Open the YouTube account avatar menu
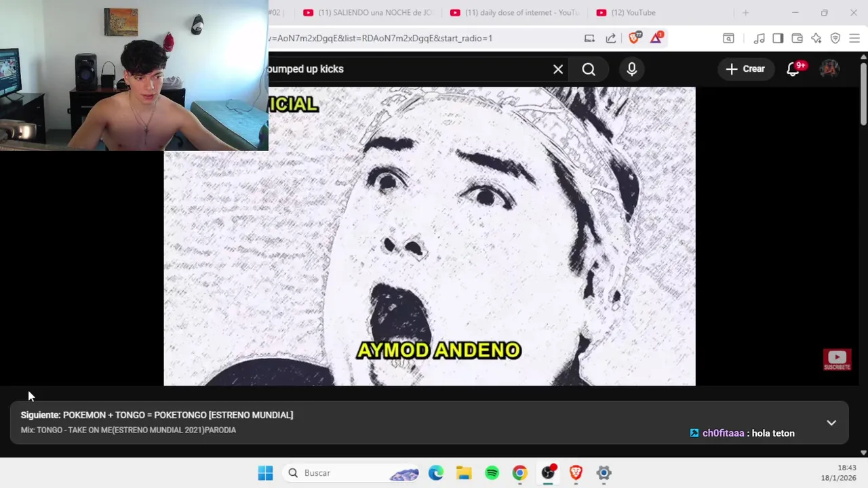Viewport: 868px width, 488px height. (830, 69)
